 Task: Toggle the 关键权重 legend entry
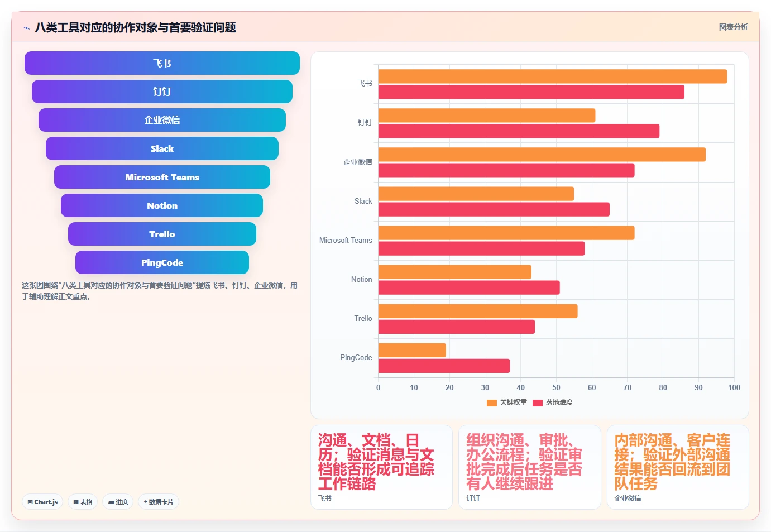click(507, 402)
